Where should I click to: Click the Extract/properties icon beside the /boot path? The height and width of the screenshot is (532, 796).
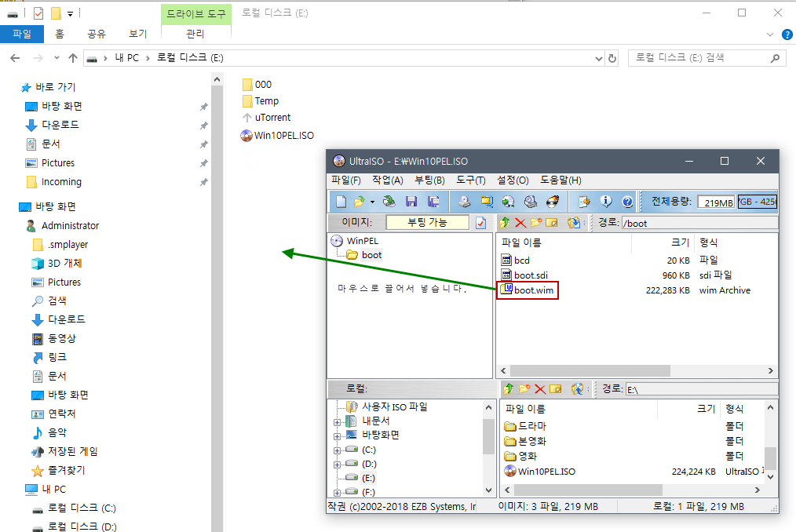pyautogui.click(x=574, y=222)
